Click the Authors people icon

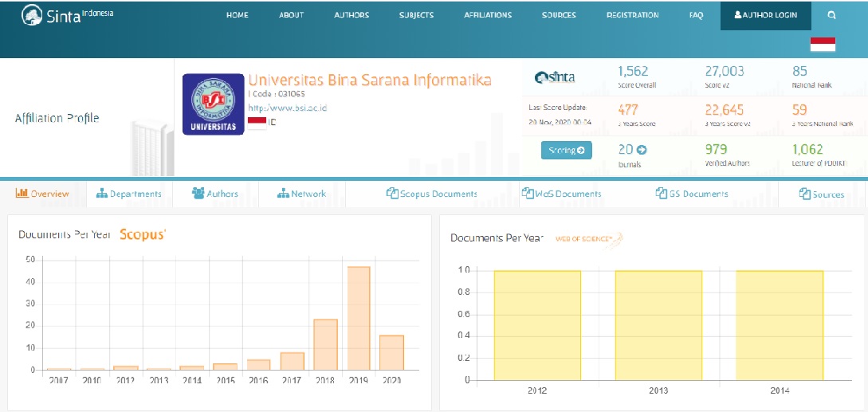(198, 194)
